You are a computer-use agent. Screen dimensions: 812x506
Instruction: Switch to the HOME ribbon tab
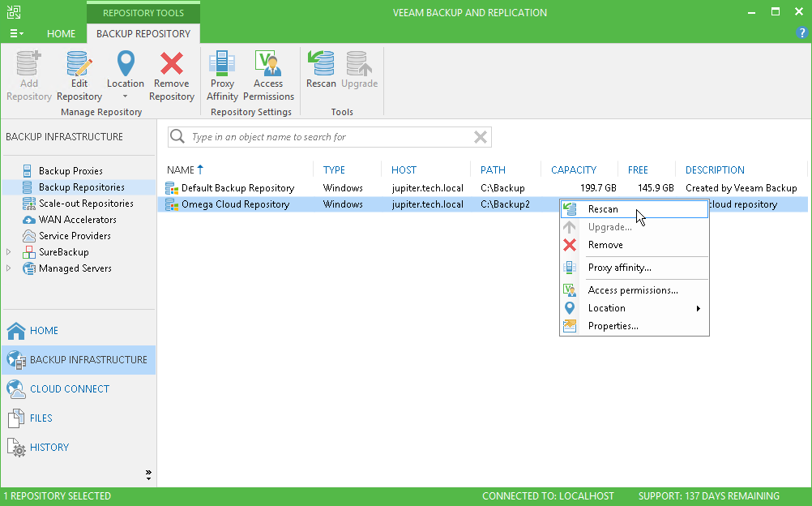coord(61,34)
